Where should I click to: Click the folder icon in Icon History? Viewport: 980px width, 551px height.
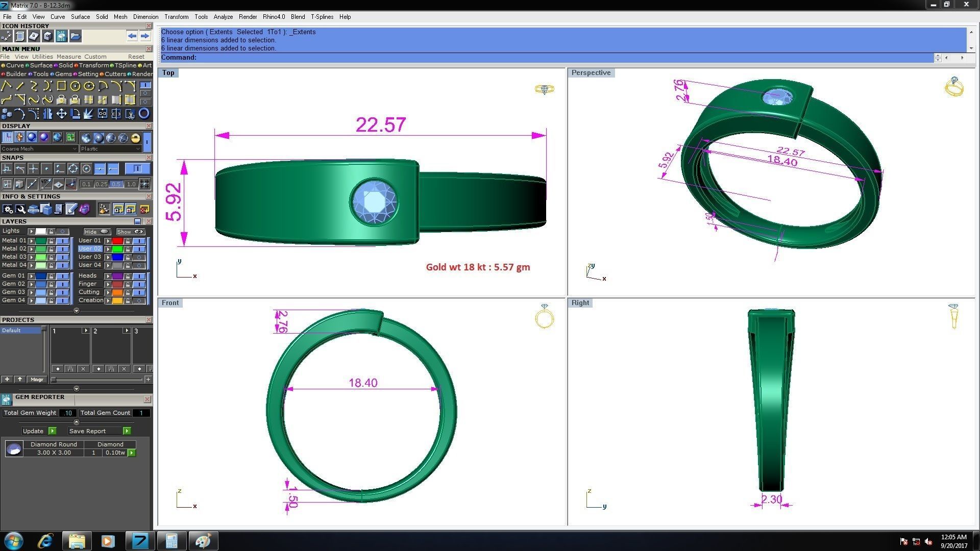(75, 36)
